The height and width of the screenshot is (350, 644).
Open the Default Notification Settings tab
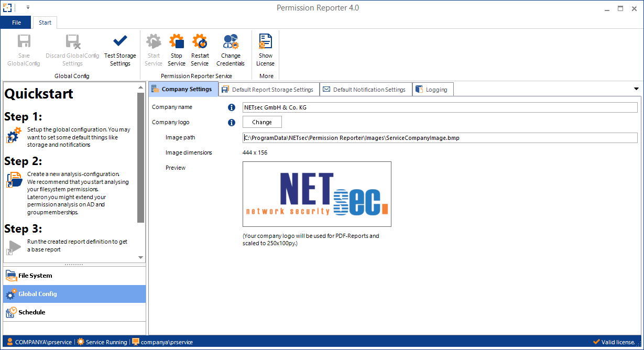[365, 90]
